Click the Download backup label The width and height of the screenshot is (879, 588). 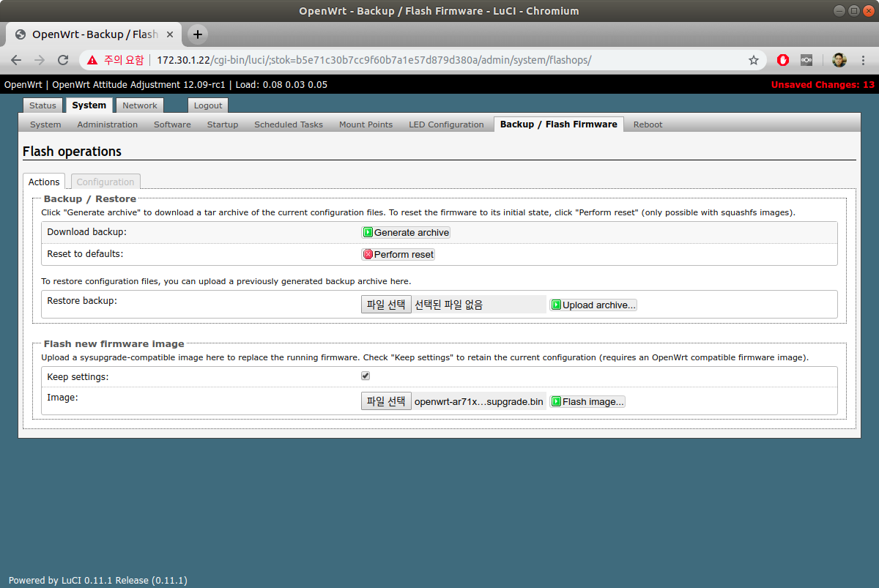click(x=86, y=232)
